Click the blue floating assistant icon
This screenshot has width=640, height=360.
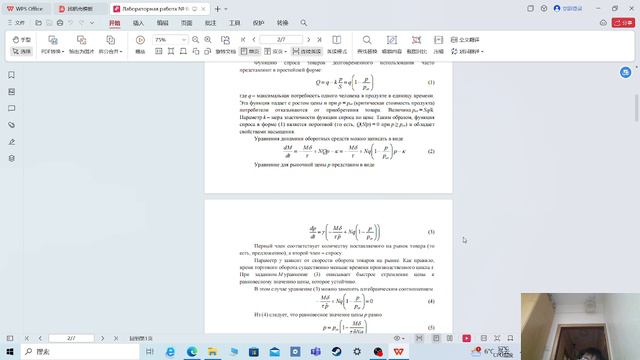tap(625, 72)
